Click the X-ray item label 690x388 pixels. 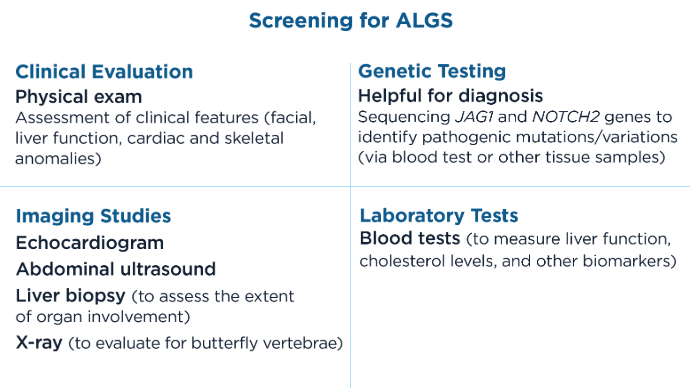(x=39, y=343)
